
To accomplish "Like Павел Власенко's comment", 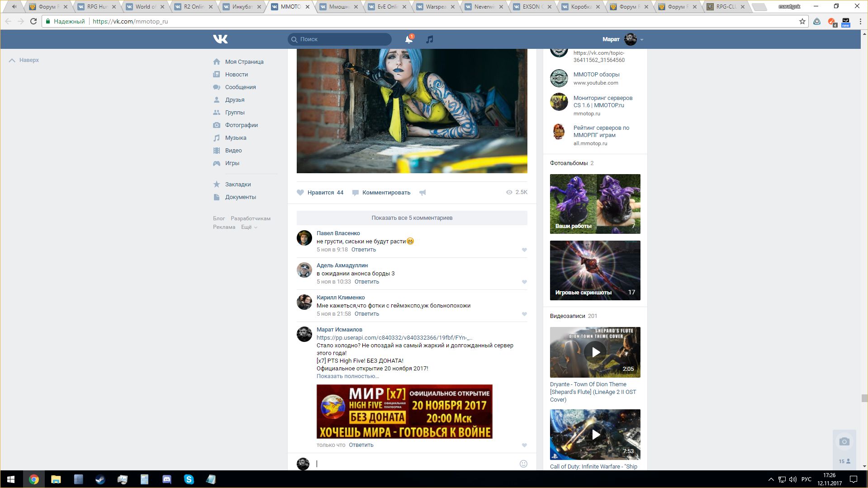I will [524, 250].
